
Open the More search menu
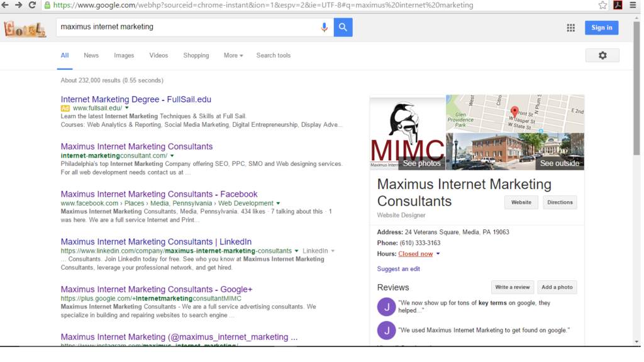[x=233, y=55]
